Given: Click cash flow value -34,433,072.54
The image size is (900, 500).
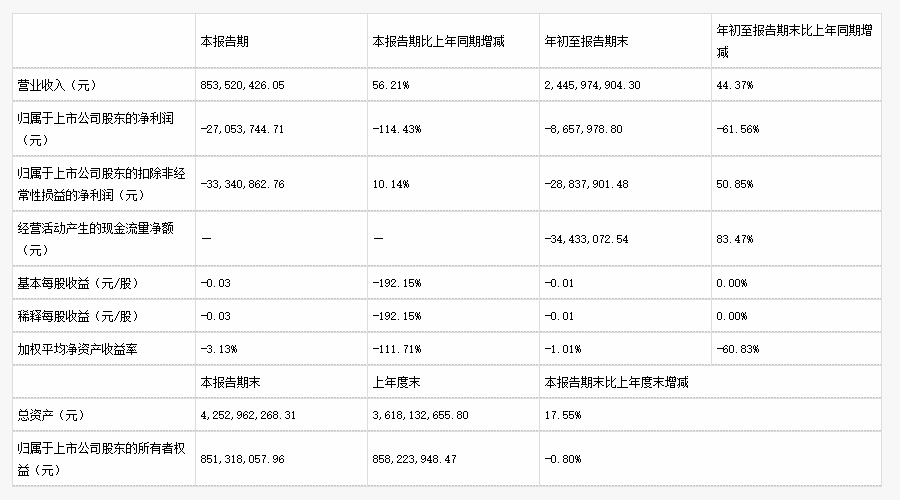Looking at the screenshot, I should tap(600, 239).
